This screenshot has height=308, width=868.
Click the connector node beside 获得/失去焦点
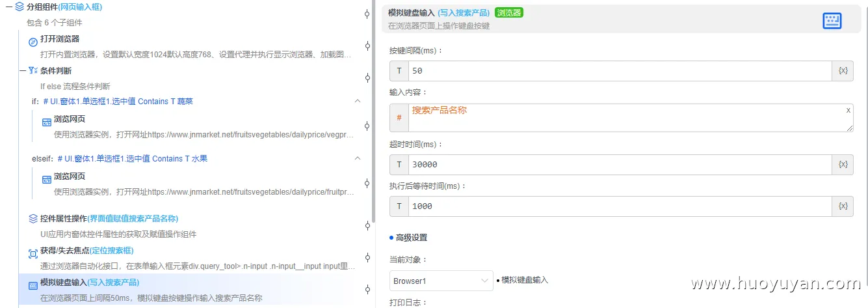click(x=367, y=257)
